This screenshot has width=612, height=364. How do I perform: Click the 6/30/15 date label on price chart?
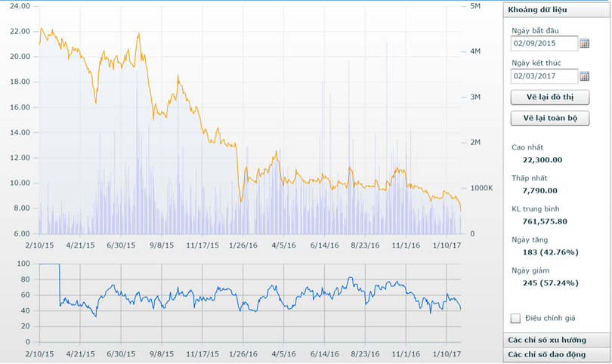pyautogui.click(x=121, y=245)
